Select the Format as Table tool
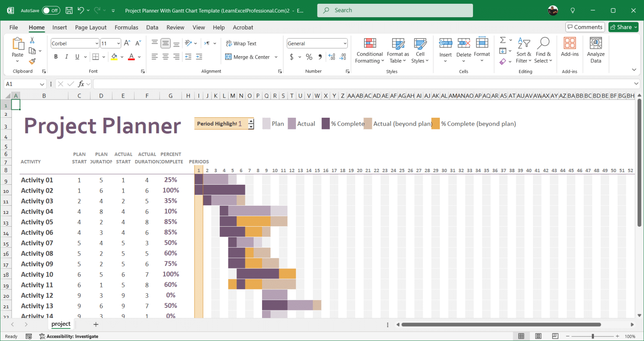The width and height of the screenshot is (644, 341). click(397, 50)
